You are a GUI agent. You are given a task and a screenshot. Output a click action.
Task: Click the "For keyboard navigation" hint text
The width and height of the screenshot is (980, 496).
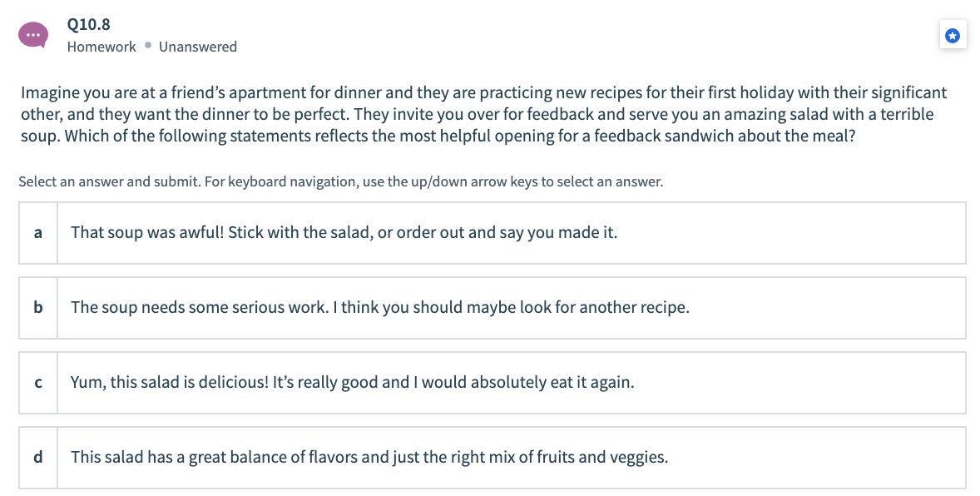[433, 181]
